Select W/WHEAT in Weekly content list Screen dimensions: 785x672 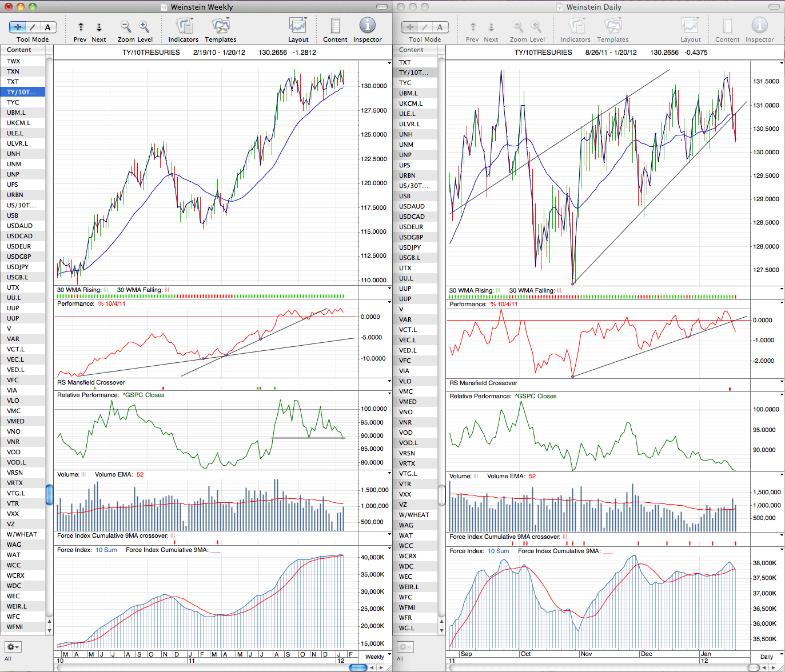(x=23, y=534)
